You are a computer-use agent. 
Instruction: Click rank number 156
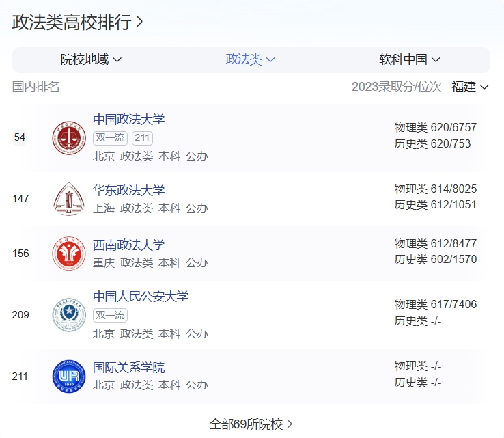point(20,254)
